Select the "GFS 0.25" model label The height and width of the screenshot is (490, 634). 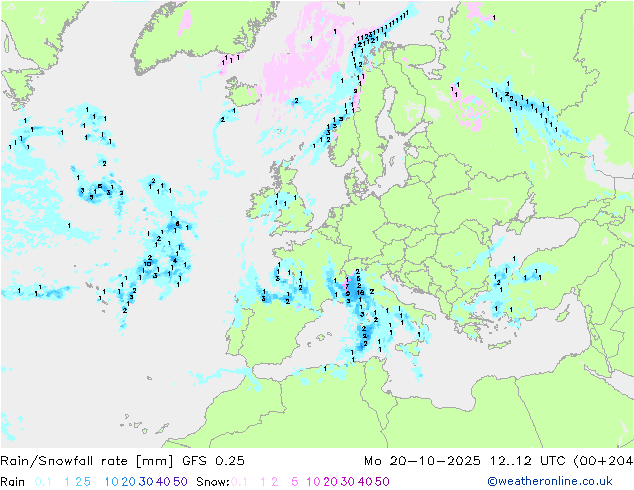tap(213, 461)
